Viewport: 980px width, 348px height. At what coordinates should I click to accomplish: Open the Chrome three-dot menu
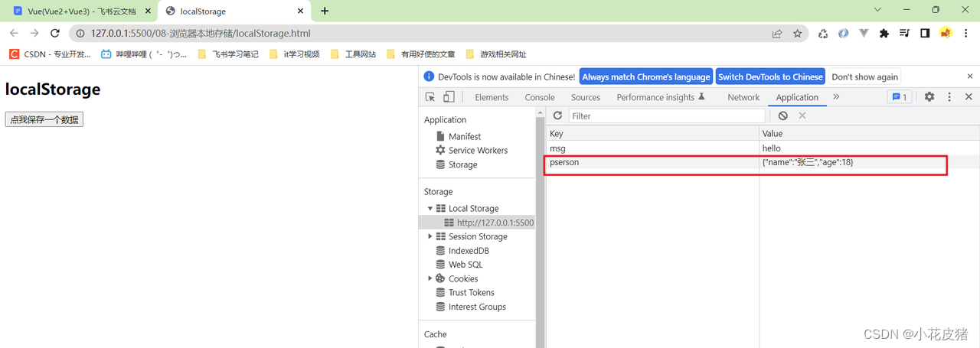(966, 34)
